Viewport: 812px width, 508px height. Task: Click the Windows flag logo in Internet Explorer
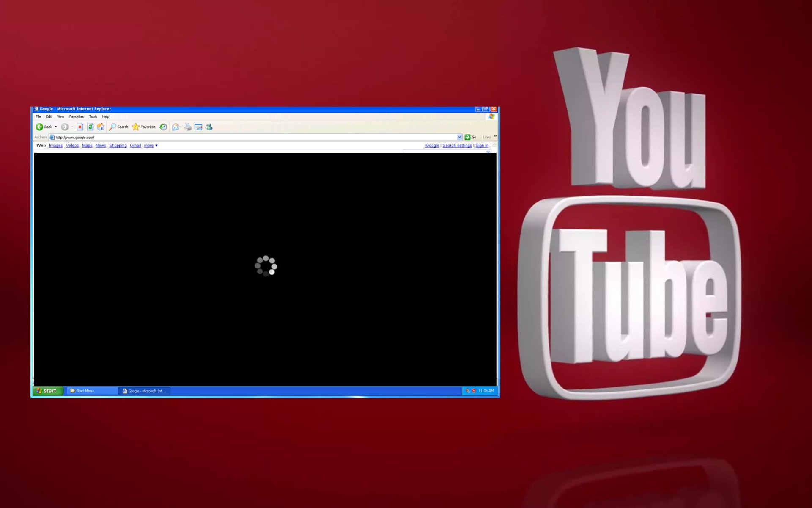click(x=491, y=116)
